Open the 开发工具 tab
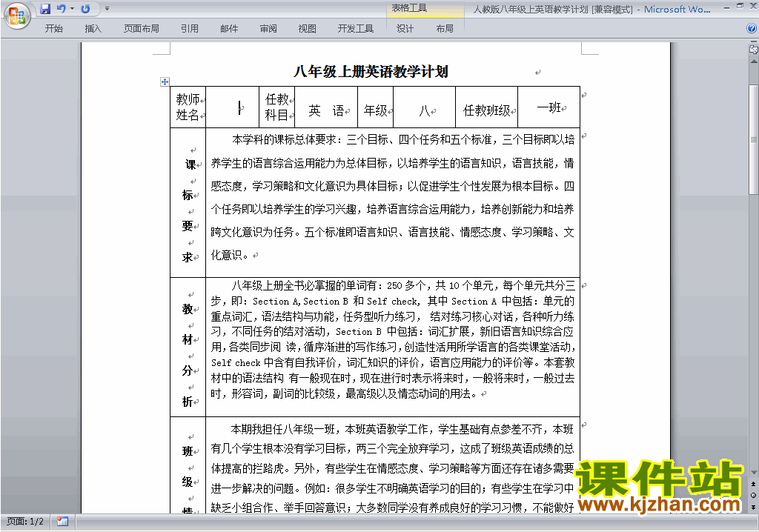 355,29
